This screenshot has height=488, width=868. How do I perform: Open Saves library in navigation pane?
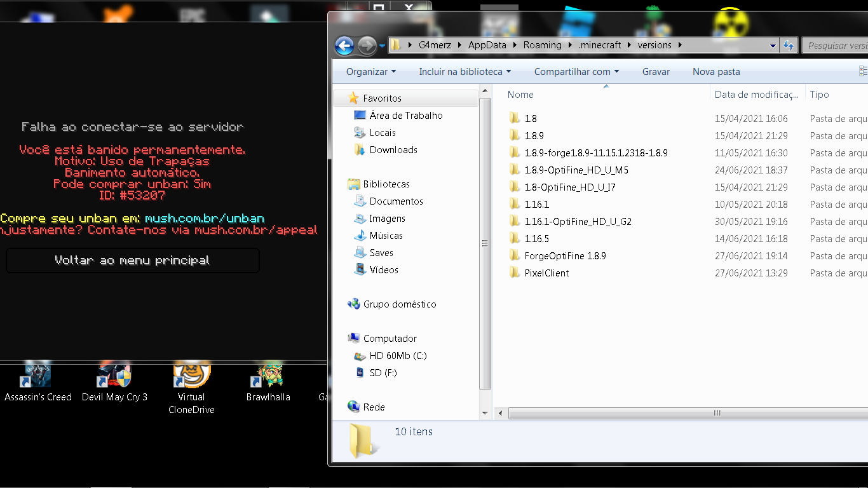pos(381,253)
